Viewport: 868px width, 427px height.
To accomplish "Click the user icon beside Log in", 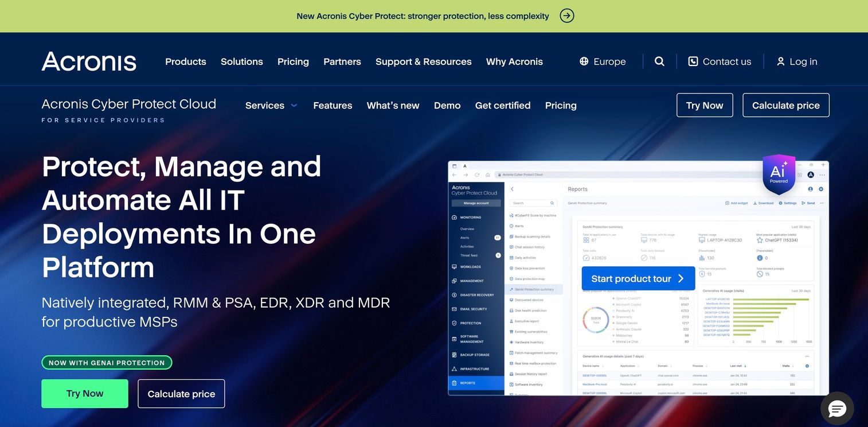I will pyautogui.click(x=780, y=61).
